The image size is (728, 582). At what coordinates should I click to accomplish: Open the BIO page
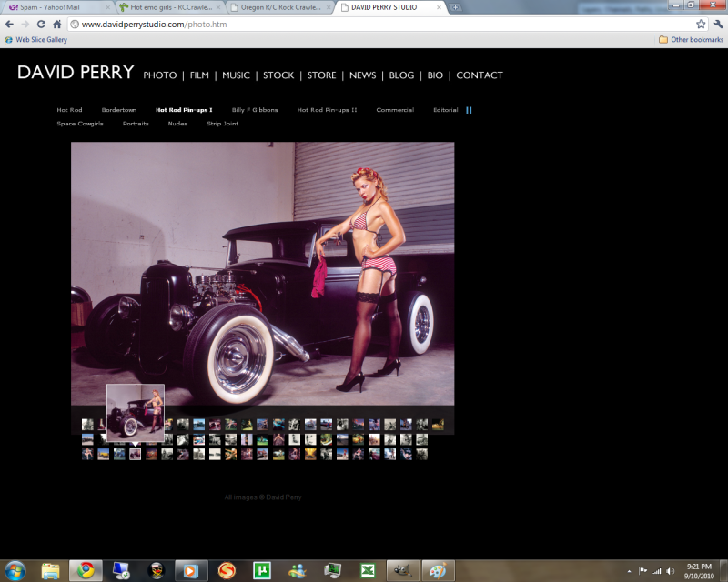click(435, 75)
